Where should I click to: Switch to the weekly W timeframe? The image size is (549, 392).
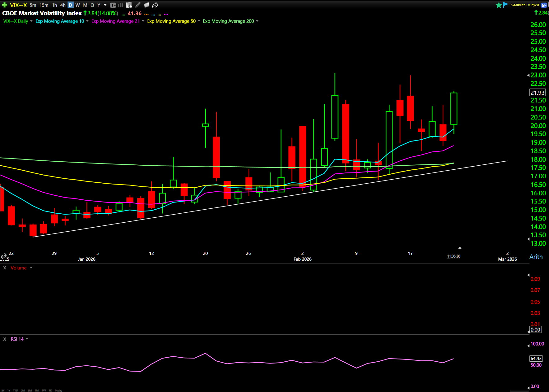(x=77, y=5)
